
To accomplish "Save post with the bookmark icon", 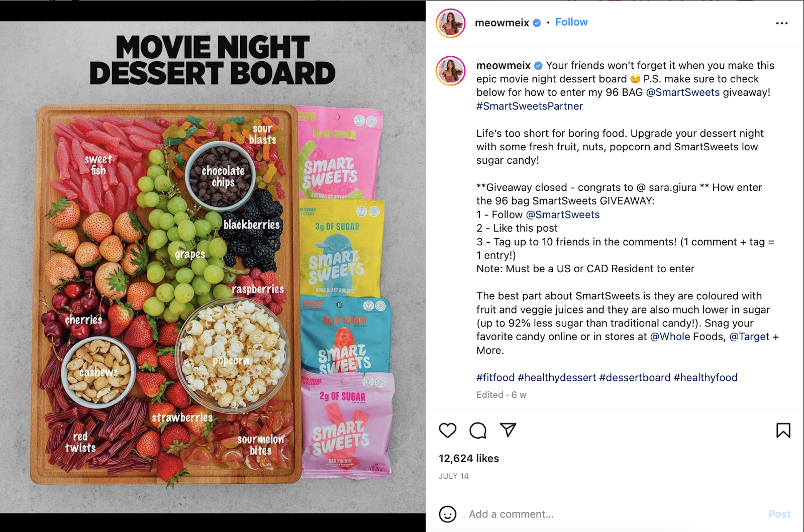I will [783, 431].
